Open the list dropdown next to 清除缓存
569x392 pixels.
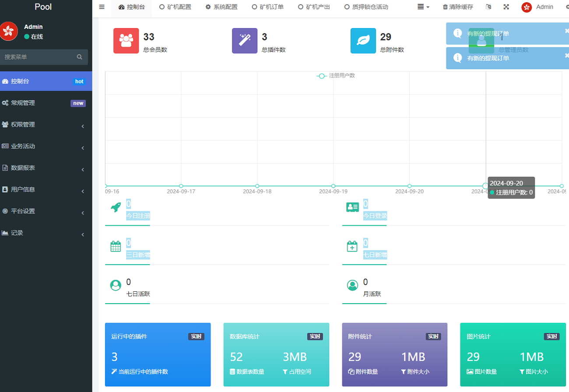tap(423, 7)
